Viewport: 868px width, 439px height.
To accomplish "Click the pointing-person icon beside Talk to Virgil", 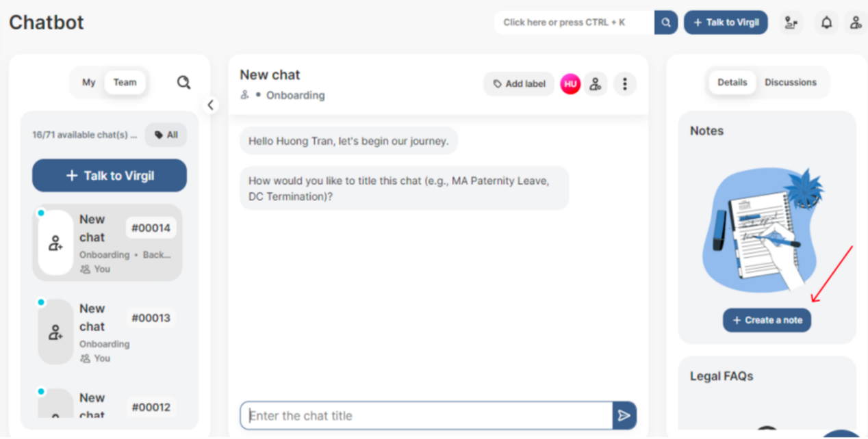I will (791, 23).
